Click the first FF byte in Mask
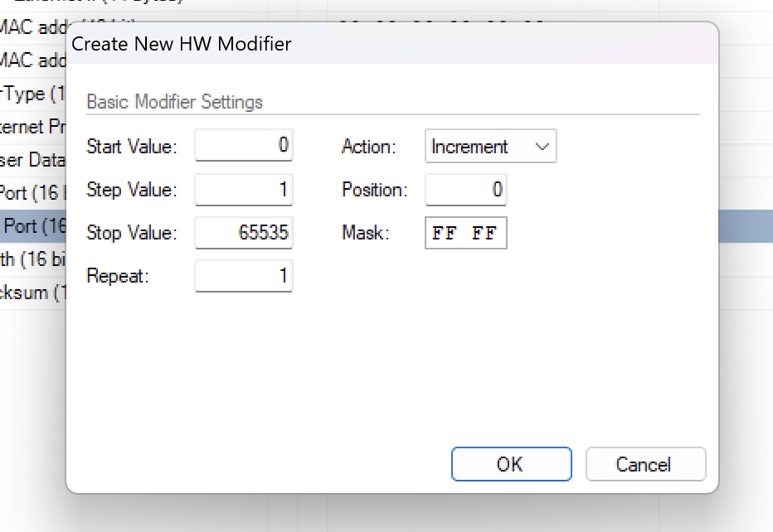The width and height of the screenshot is (773, 532). click(445, 234)
